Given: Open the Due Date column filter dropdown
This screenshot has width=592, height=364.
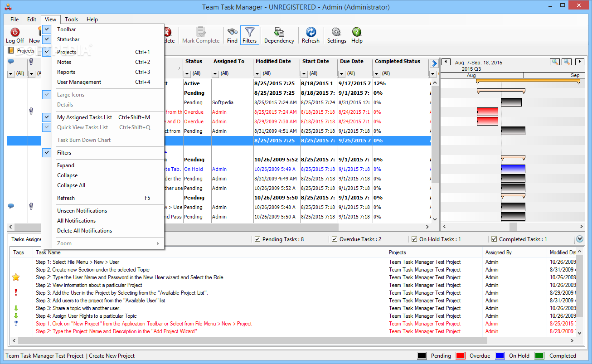Looking at the screenshot, I should [x=342, y=73].
